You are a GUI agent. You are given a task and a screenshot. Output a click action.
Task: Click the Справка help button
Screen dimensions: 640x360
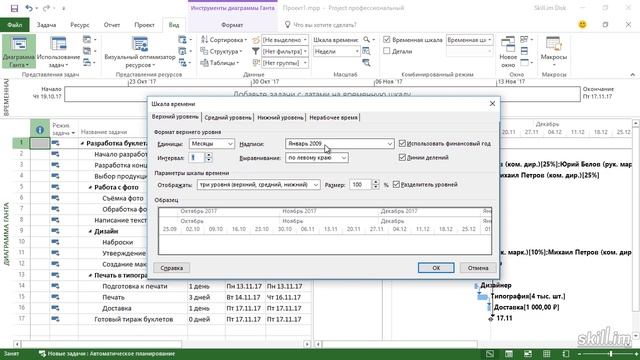click(x=171, y=268)
